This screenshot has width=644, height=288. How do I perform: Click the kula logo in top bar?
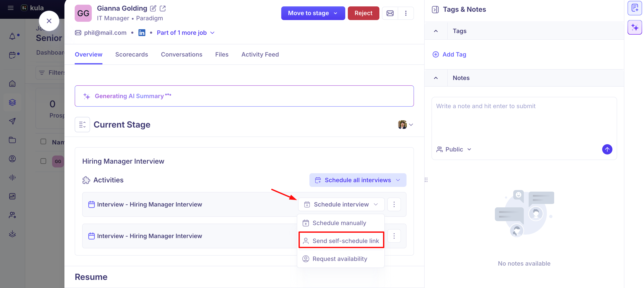tap(32, 8)
